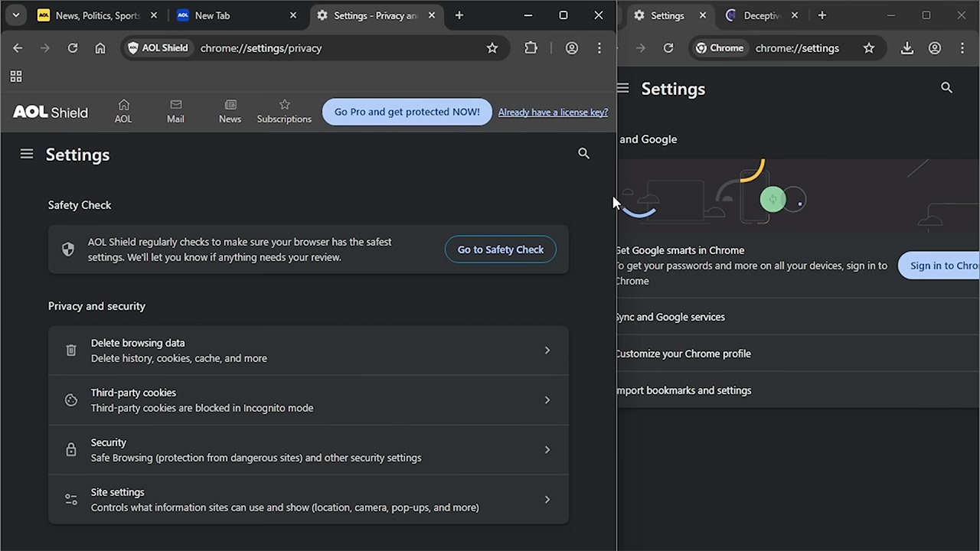Viewport: 980px width, 551px height.
Task: Open the tab search dropdown arrow
Action: (x=15, y=15)
